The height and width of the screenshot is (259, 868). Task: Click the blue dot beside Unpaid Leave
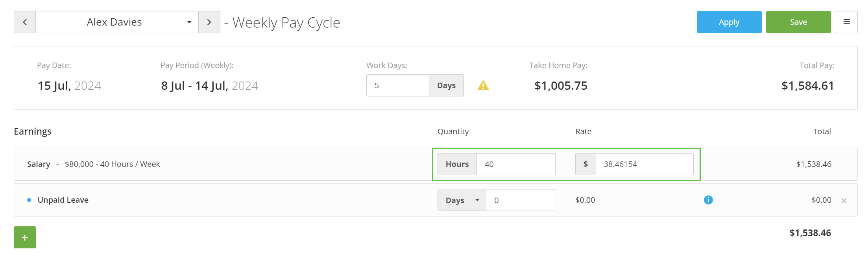29,200
